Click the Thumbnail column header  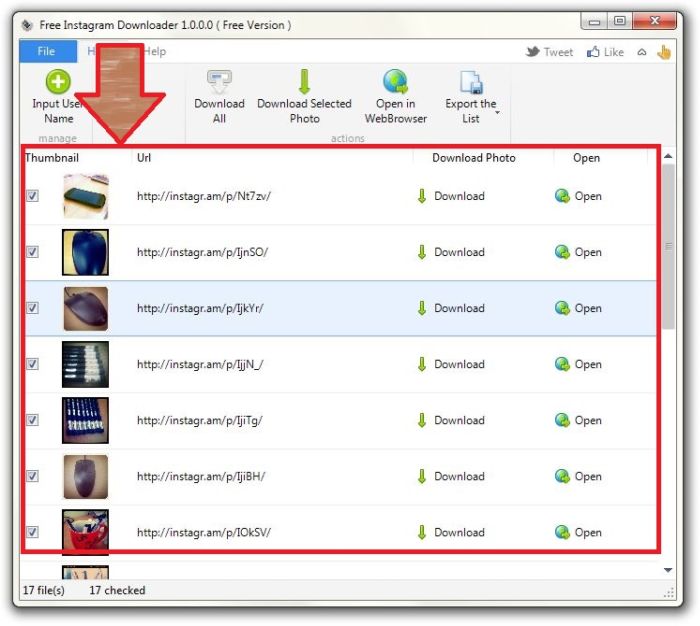click(52, 158)
